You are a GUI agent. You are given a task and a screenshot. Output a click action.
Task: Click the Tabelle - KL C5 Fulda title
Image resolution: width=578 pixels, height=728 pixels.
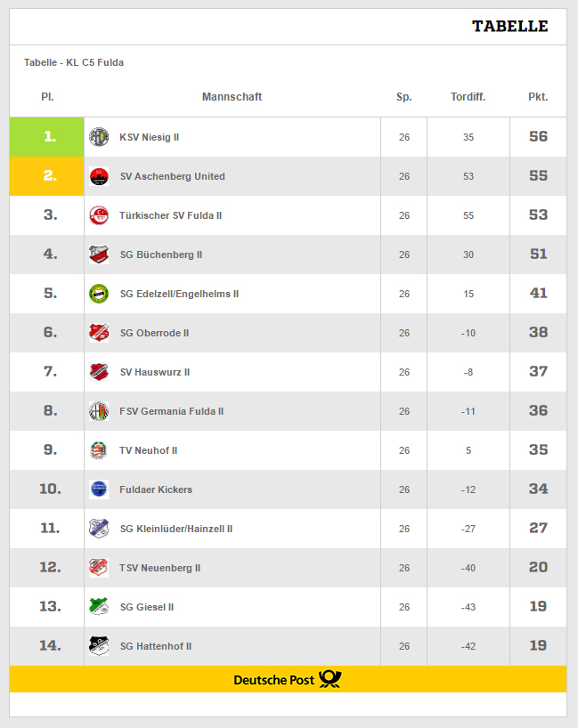coord(74,62)
